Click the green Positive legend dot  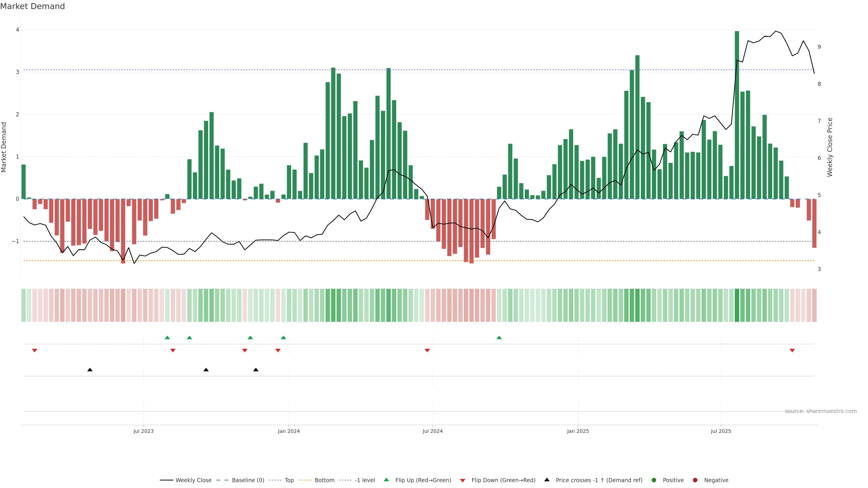click(654, 480)
